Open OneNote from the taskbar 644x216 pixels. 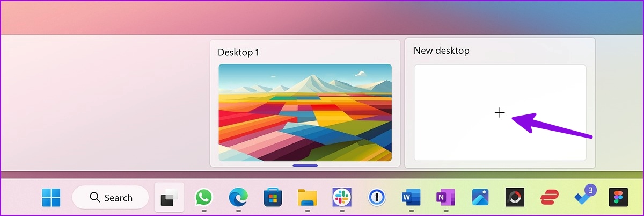coord(445,198)
